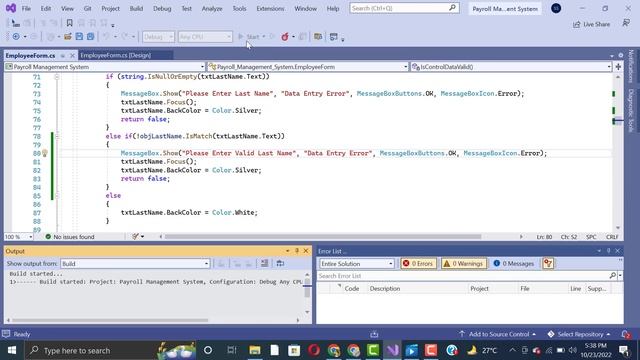The width and height of the screenshot is (640, 360).
Task: Click the user account avatar
Action: click(x=556, y=8)
